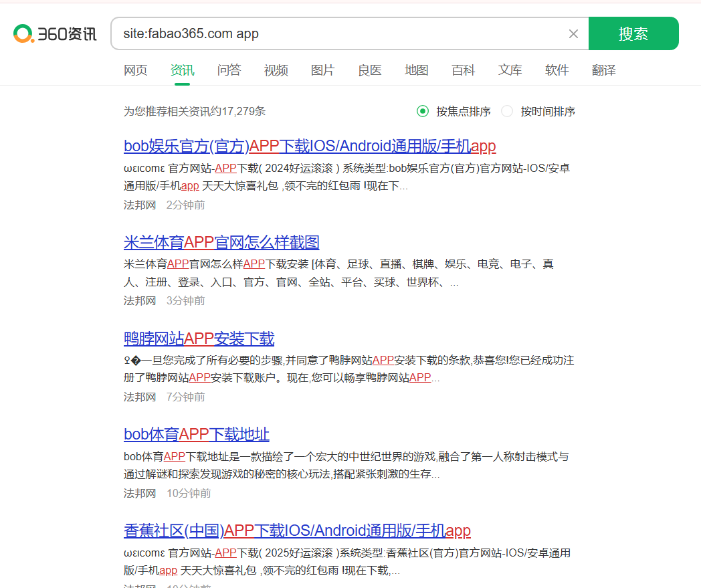Click snippet starting 米兰体育APP官网怎么样APP下载安装
Screen dimensions: 701x588
tap(339, 273)
